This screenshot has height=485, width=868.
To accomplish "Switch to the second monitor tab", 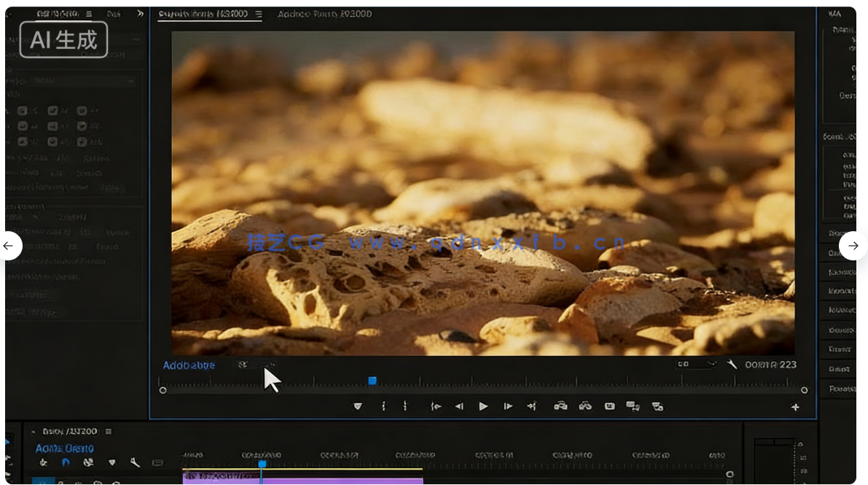I will point(326,14).
